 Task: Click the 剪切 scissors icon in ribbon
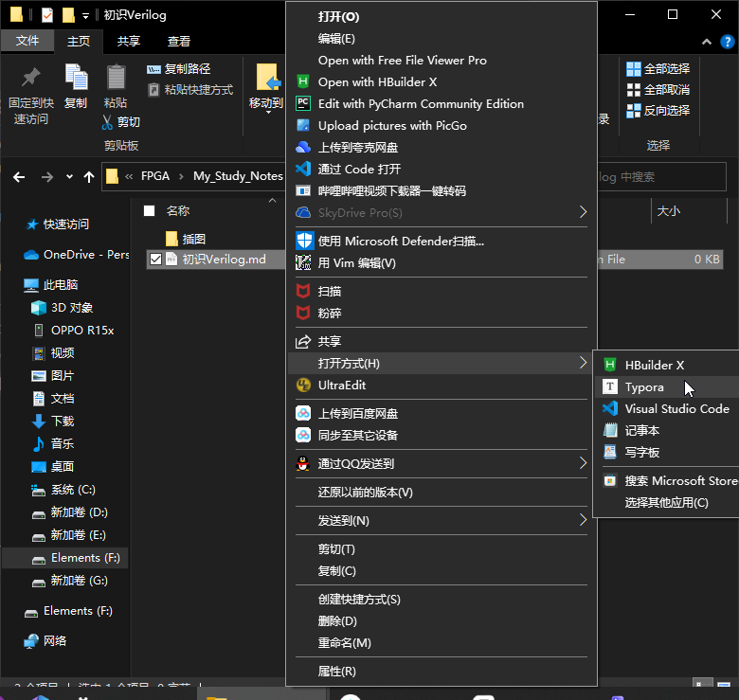107,122
